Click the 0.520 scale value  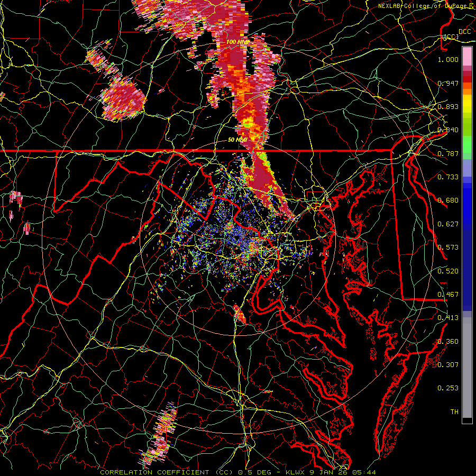click(x=448, y=271)
